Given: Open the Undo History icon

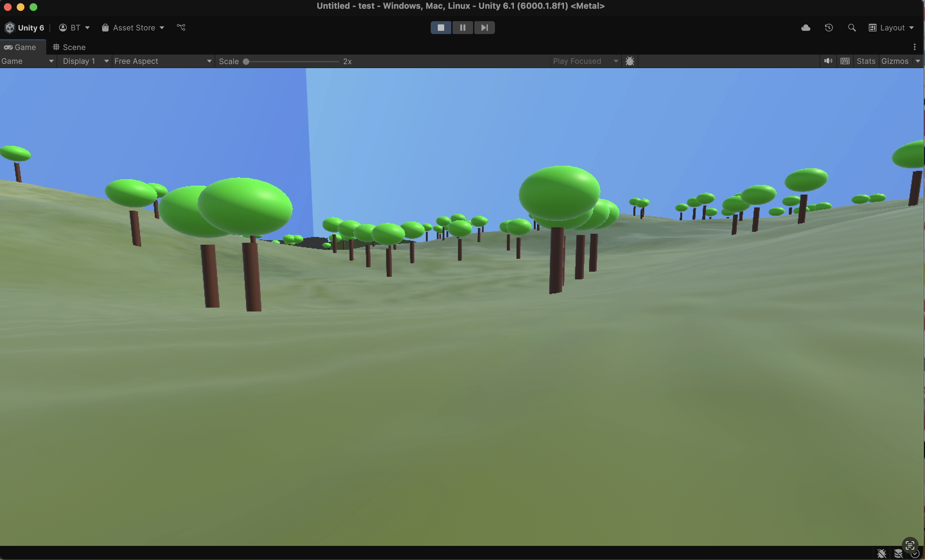Looking at the screenshot, I should point(829,28).
